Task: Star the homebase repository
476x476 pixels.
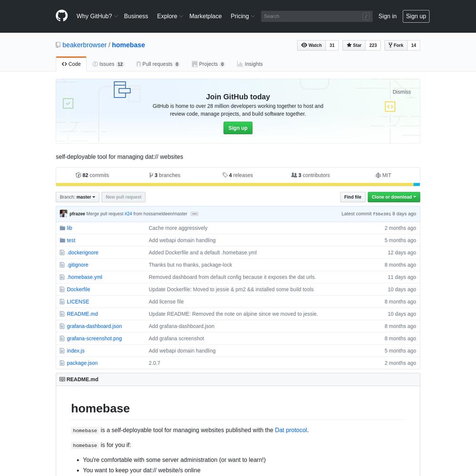Action: click(354, 45)
